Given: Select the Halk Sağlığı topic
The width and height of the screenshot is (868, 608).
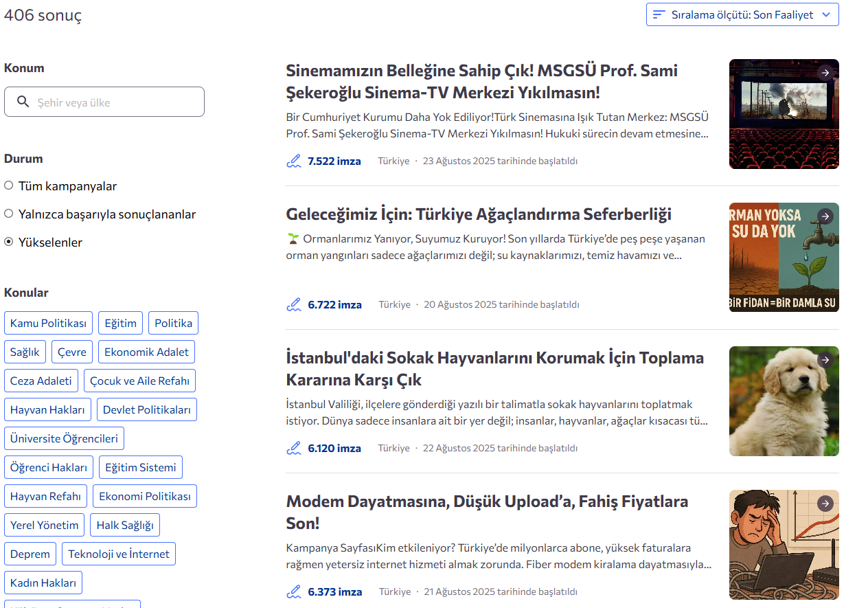Looking at the screenshot, I should pos(125,525).
